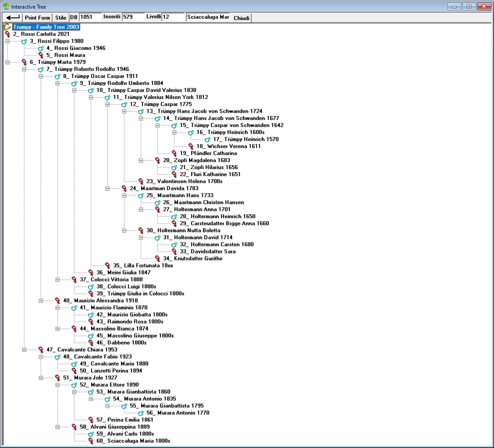The image size is (494, 448).
Task: Click female icon of Sciaccaluga Maria 1800s
Action: (91, 441)
